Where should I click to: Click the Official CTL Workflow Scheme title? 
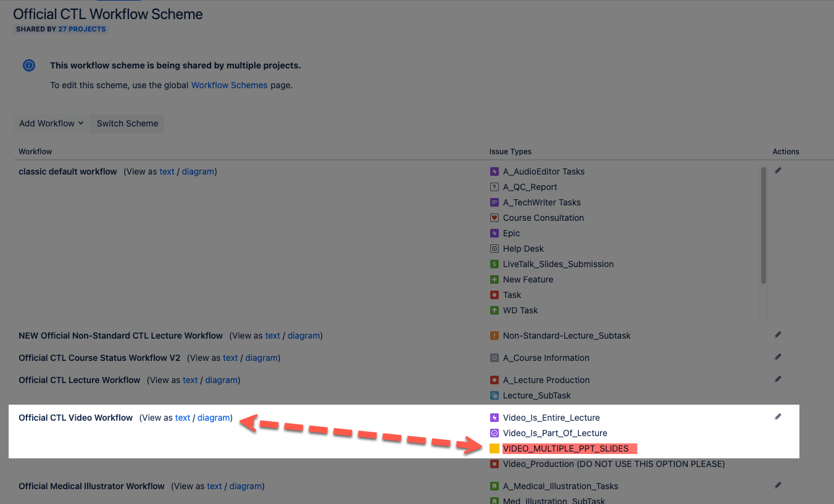108,14
